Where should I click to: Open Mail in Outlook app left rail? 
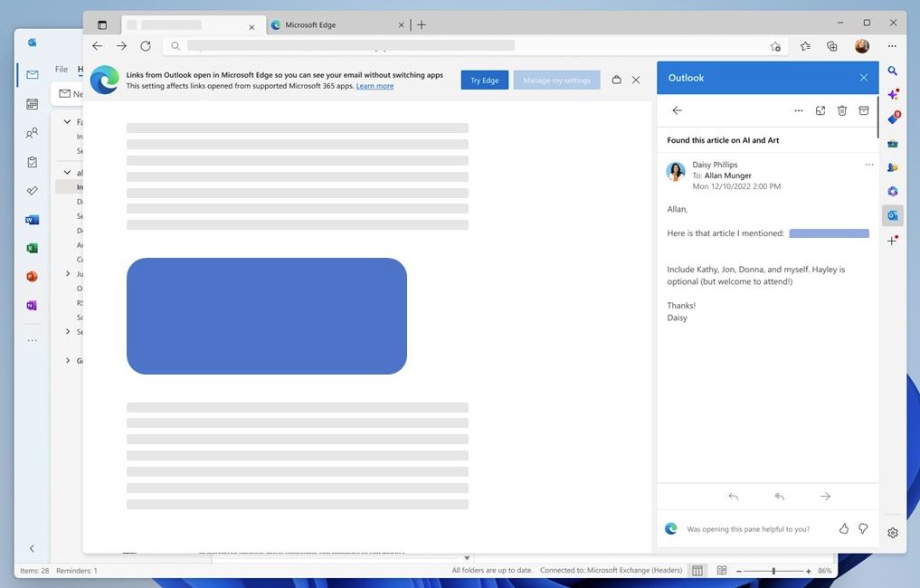(33, 74)
